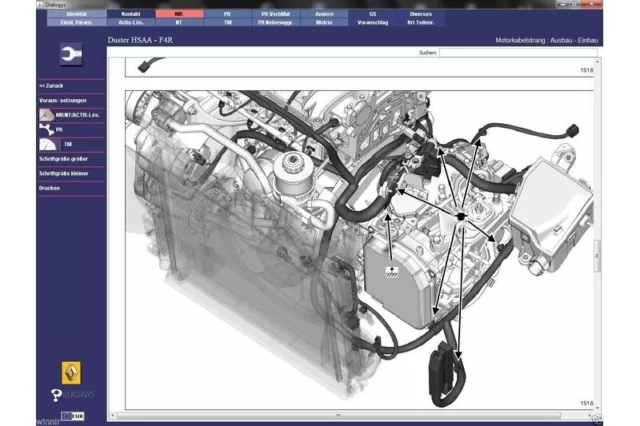The width and height of the screenshot is (640, 426).
Task: Open Voraussetzungen in the sidebar
Action: (63, 100)
